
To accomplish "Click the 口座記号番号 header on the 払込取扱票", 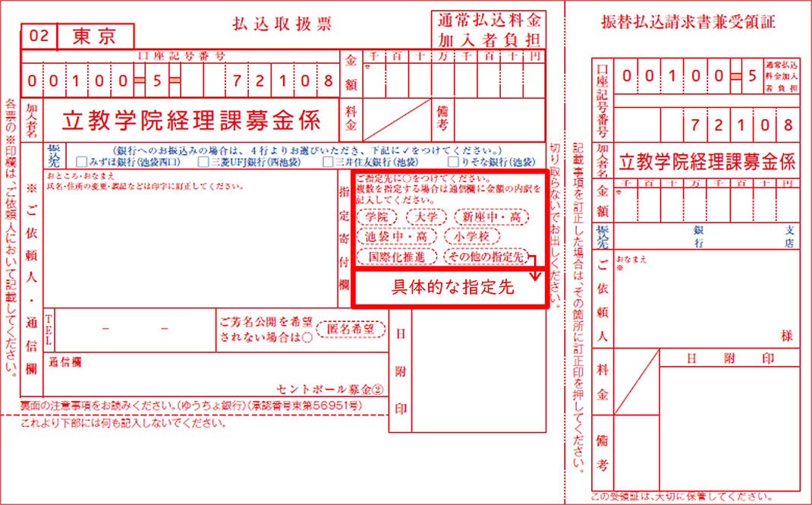I will [x=181, y=56].
